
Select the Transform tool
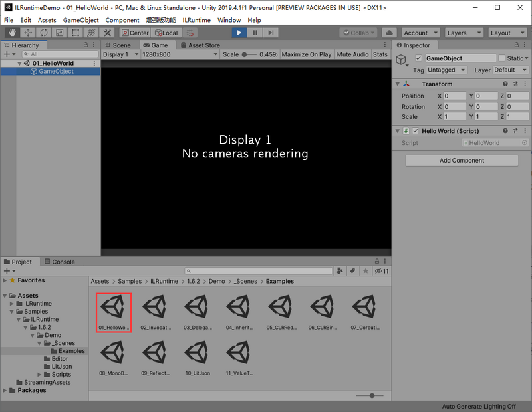[91, 33]
